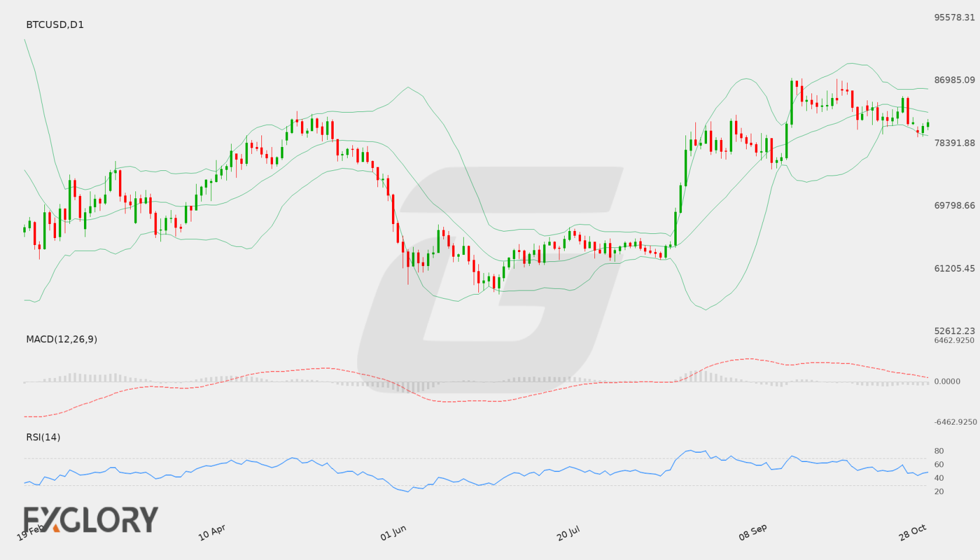The height and width of the screenshot is (560, 980).
Task: Select the positive 6462.9250 MACD scale value
Action: click(x=954, y=341)
